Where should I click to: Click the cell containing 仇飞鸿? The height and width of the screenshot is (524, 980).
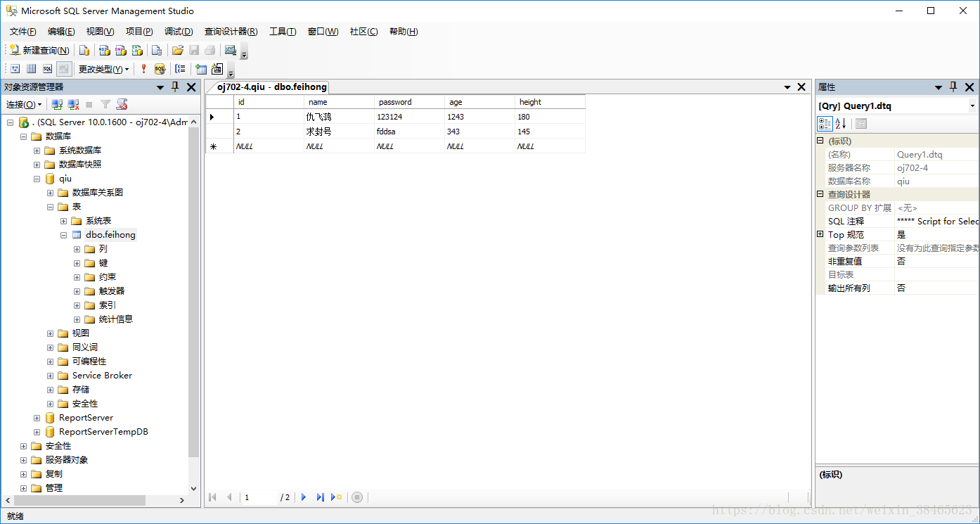[339, 117]
